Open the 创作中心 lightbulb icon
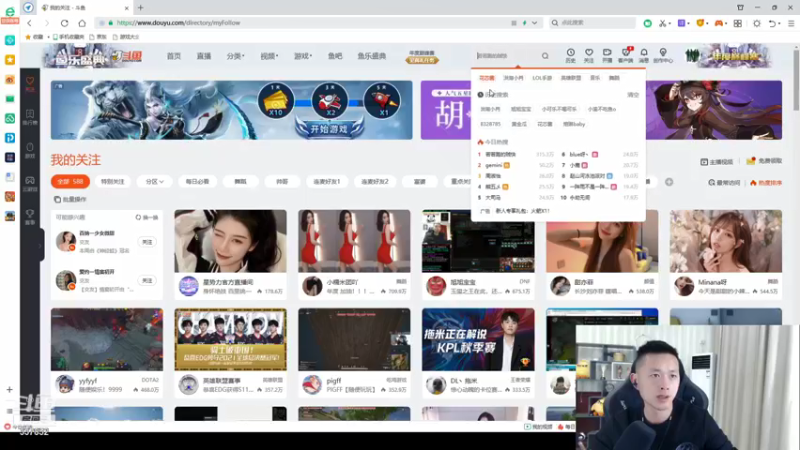The image size is (800, 450). [x=663, y=55]
